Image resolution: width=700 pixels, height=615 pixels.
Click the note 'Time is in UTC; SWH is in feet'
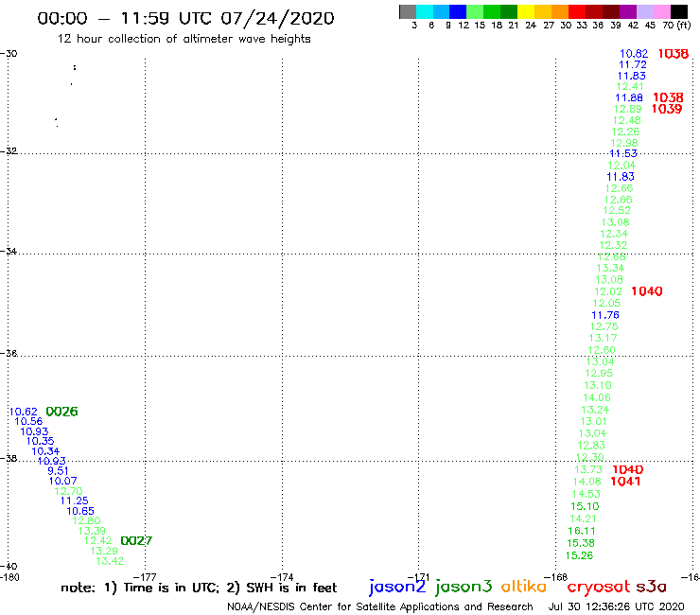click(199, 588)
